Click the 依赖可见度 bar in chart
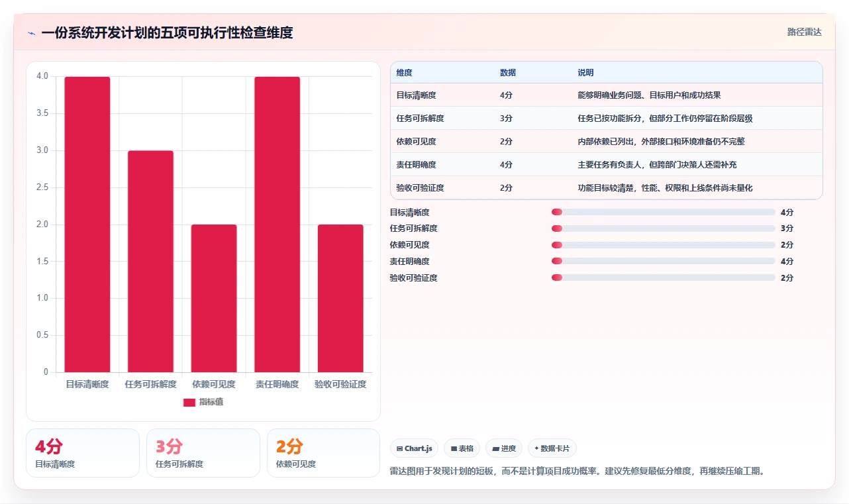This screenshot has height=504, width=849. 214,299
